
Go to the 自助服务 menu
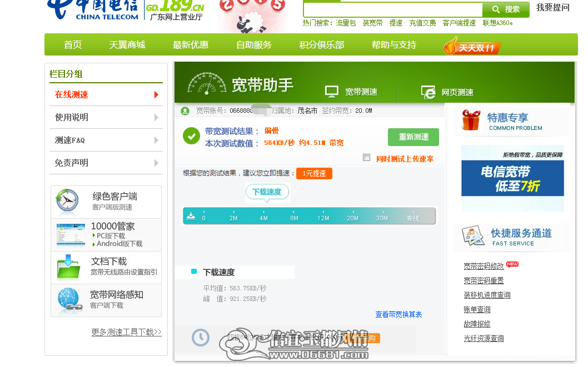tap(254, 45)
